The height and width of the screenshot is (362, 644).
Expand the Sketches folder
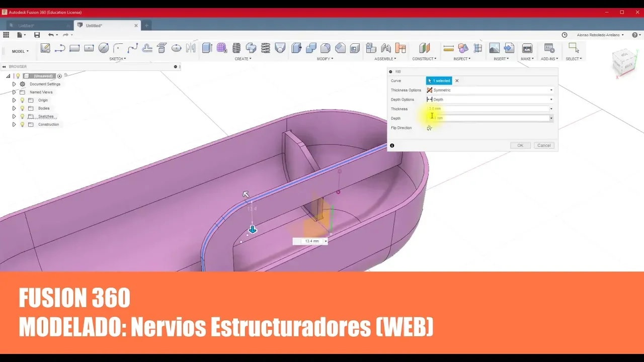click(x=14, y=116)
